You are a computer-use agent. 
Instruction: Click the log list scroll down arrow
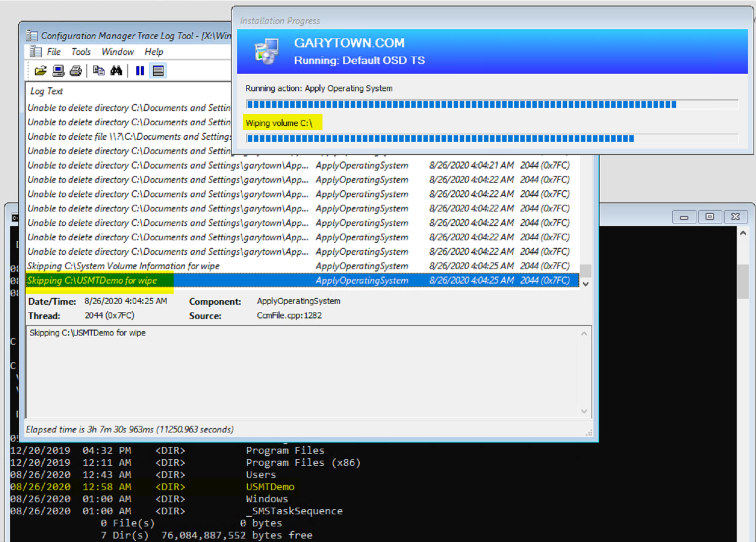coord(585,284)
